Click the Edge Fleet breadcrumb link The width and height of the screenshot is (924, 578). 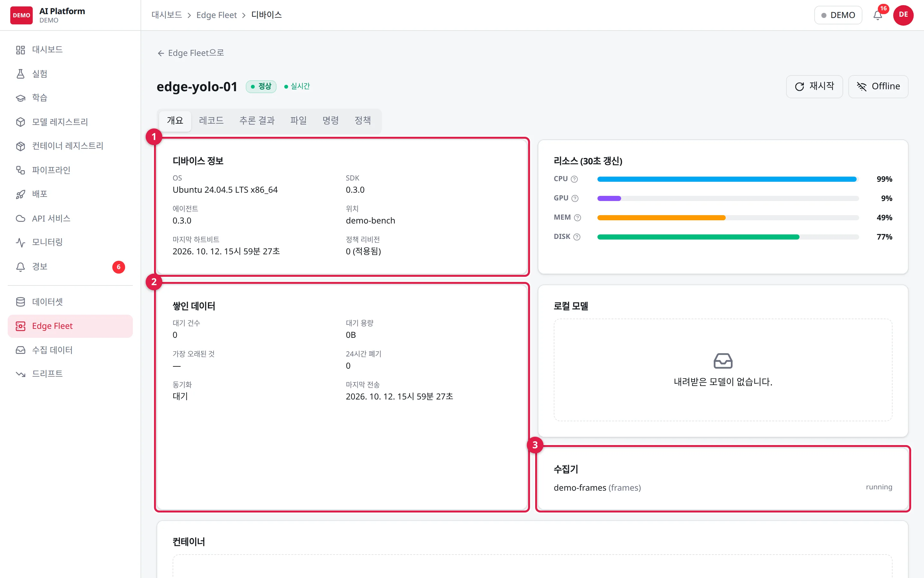click(x=217, y=15)
